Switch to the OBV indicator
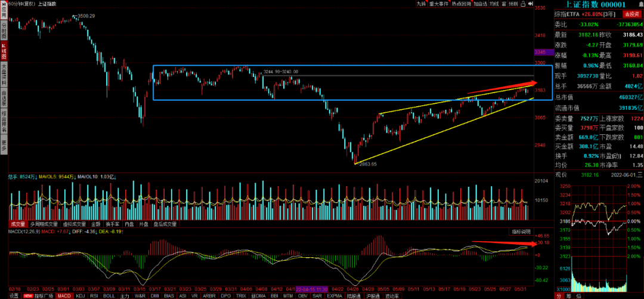 pyautogui.click(x=303, y=295)
